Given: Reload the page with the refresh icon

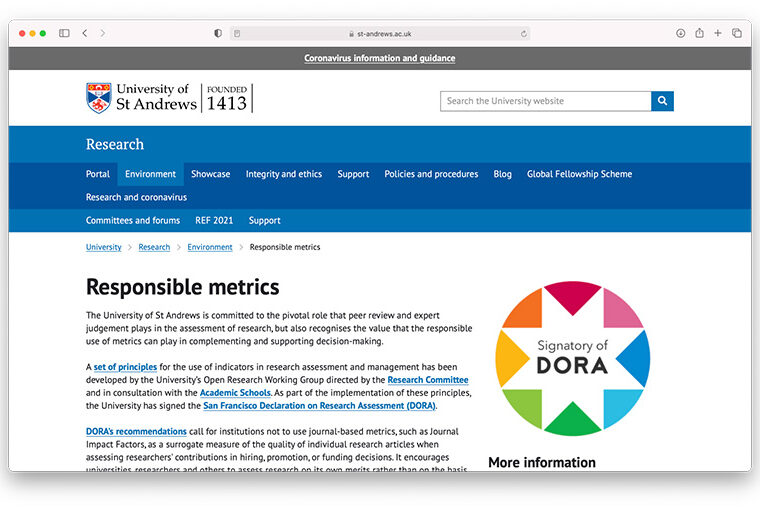Looking at the screenshot, I should pos(523,33).
